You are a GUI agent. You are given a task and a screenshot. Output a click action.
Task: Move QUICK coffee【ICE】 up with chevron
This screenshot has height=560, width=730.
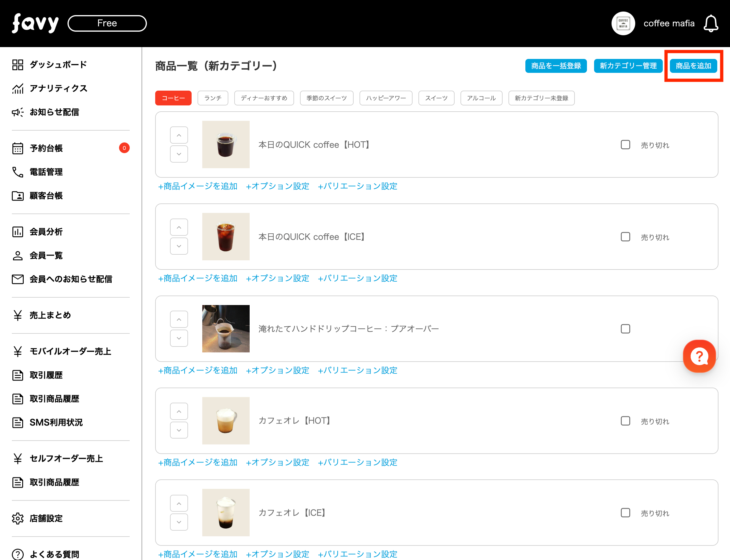click(179, 227)
